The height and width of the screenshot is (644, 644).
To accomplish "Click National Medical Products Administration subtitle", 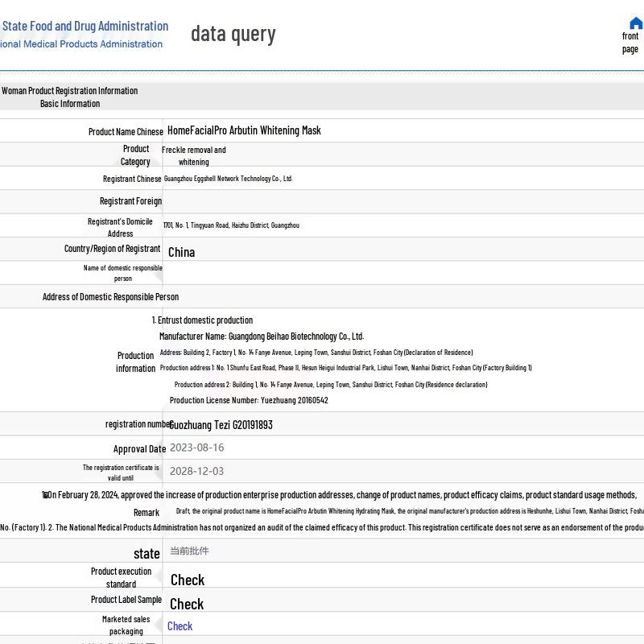I will tap(81, 44).
